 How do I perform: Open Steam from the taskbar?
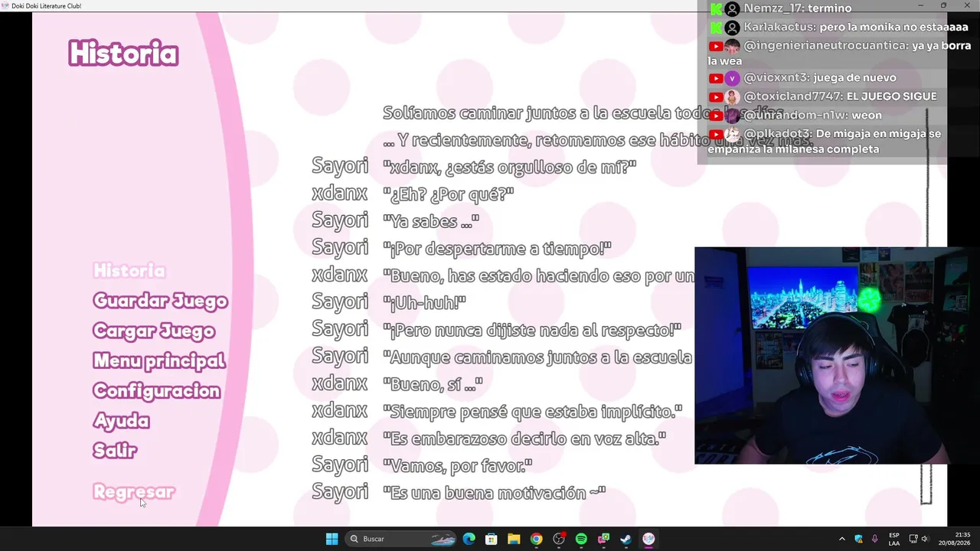tap(626, 539)
